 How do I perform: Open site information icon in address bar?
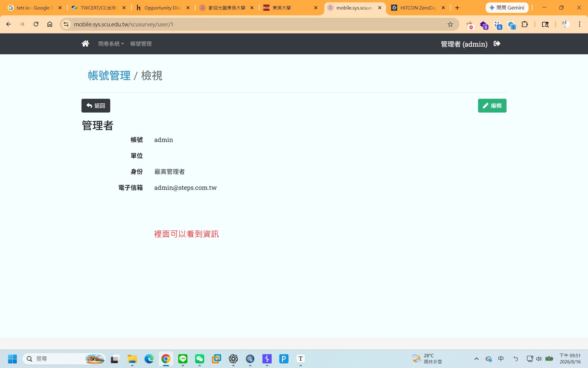(x=66, y=24)
